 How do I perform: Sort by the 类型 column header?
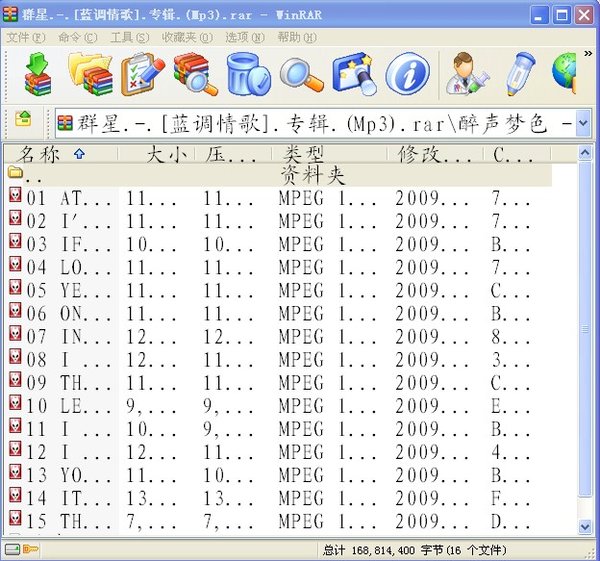point(329,154)
